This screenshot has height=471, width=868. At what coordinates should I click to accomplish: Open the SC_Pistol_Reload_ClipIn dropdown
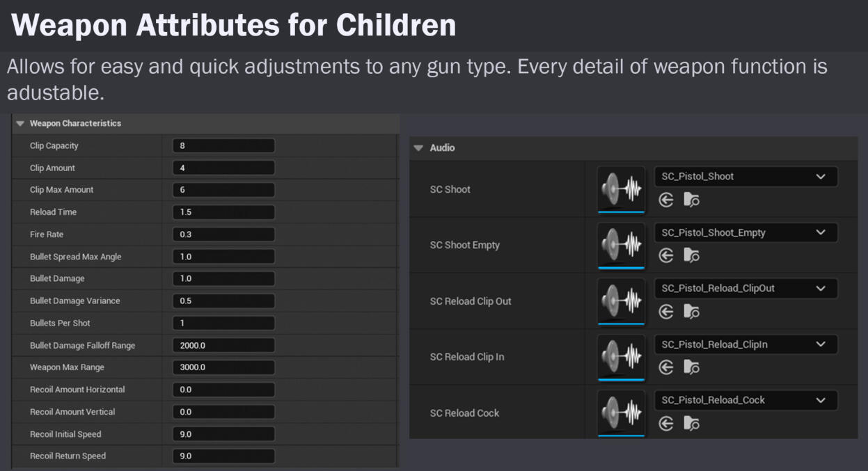click(x=745, y=344)
